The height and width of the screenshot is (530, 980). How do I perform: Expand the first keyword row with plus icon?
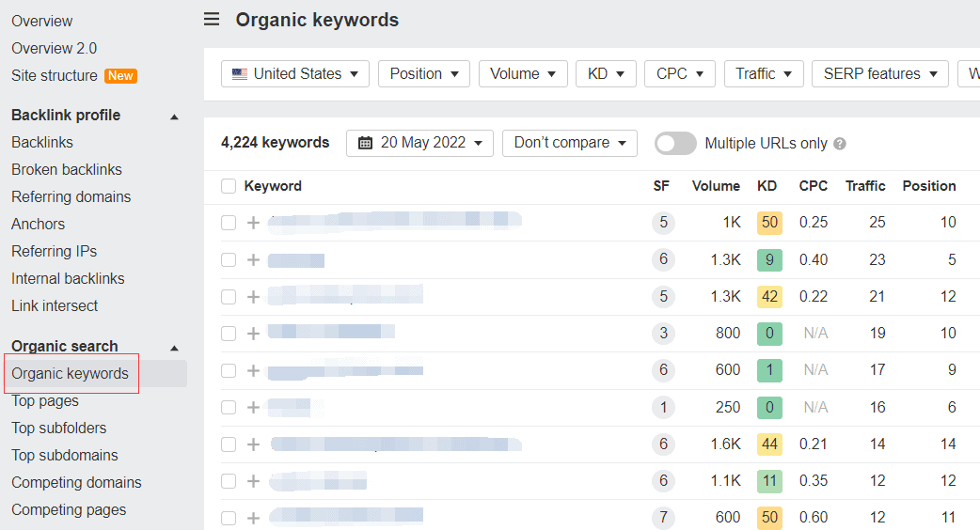pyautogui.click(x=253, y=223)
